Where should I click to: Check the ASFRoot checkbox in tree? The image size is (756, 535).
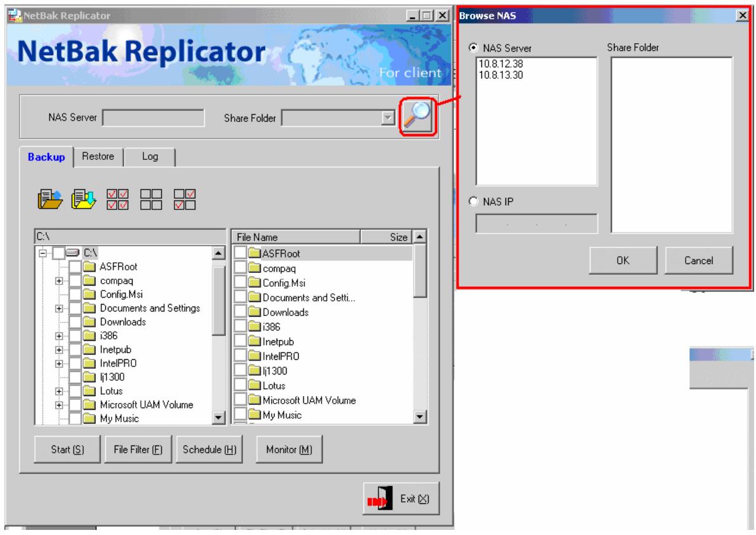click(75, 267)
